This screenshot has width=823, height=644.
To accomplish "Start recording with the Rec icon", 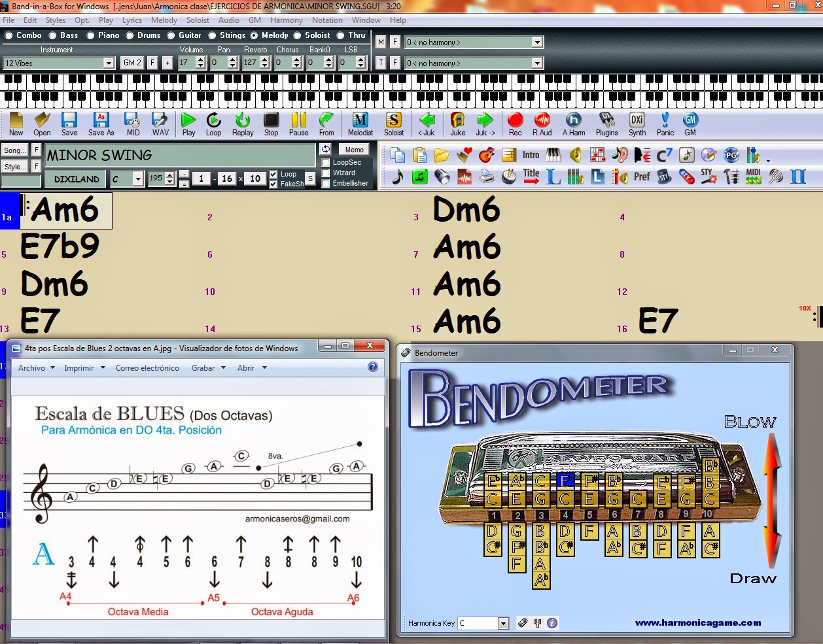I will (x=516, y=124).
